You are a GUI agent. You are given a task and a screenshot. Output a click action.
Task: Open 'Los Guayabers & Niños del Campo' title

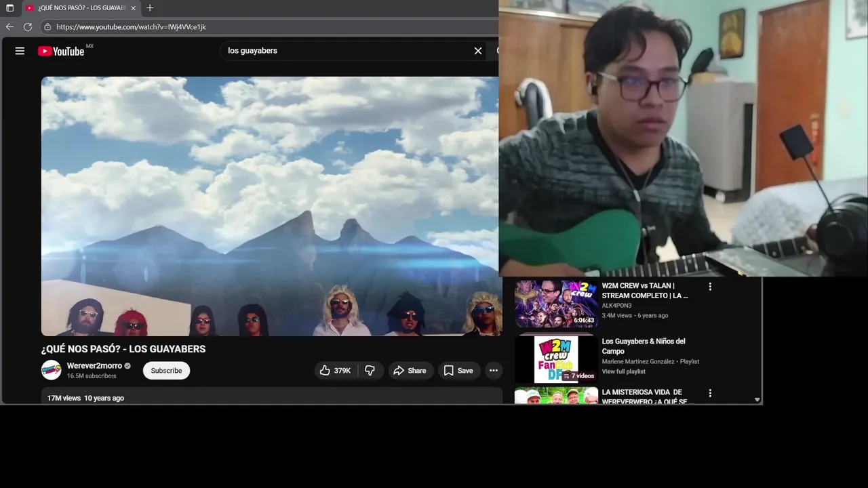(644, 346)
